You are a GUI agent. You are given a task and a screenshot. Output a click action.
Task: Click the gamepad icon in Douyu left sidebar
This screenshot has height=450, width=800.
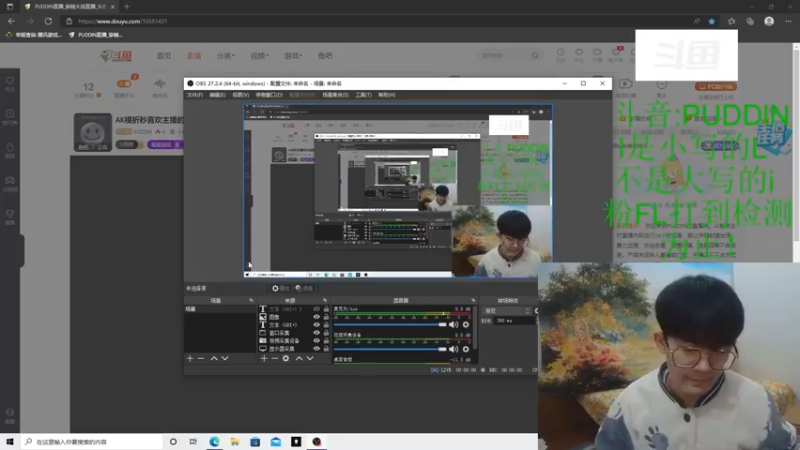(10, 183)
